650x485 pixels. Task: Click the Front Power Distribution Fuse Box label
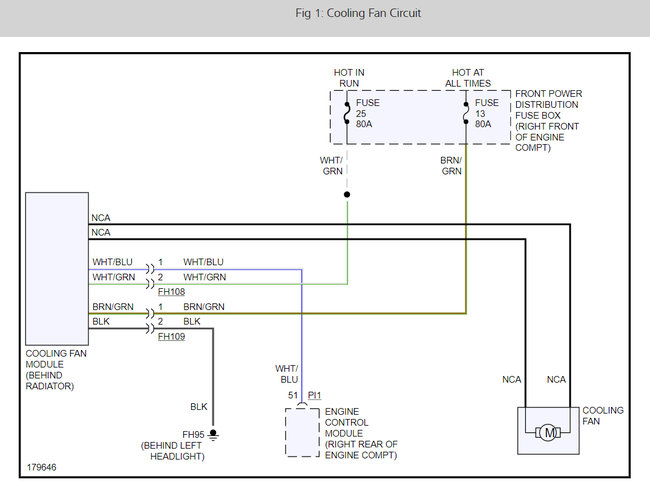coord(548,121)
